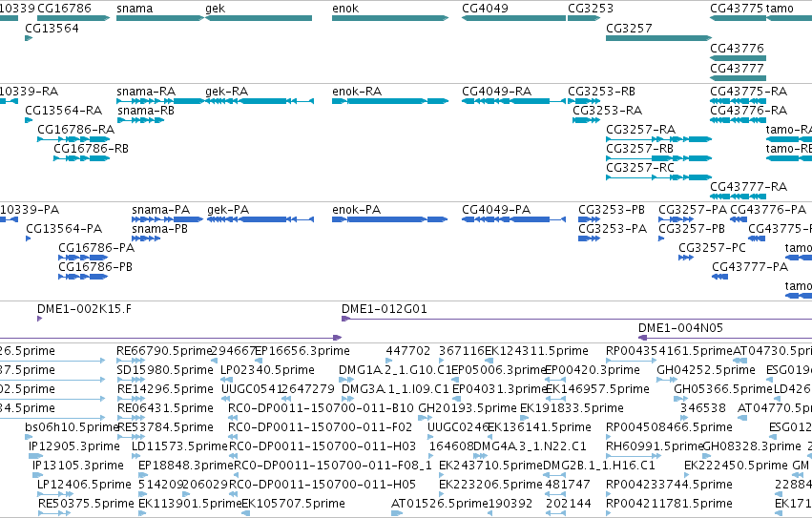Viewport: 812px width, 518px height.
Task: Click the CG16786-RB transcript label
Action: (92, 149)
